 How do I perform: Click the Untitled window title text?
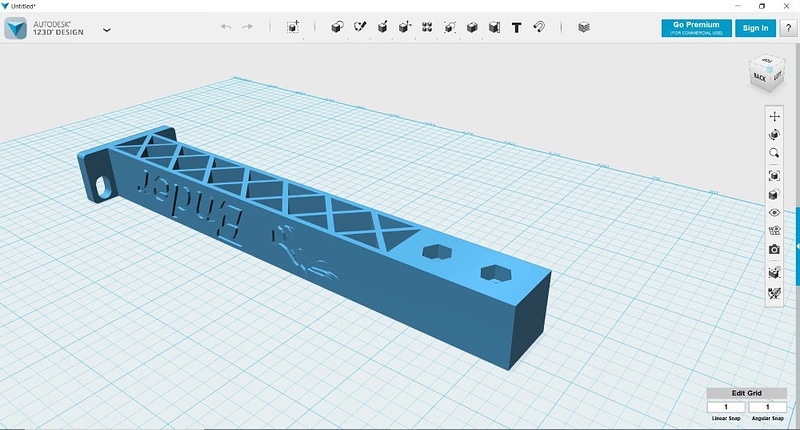(23, 6)
